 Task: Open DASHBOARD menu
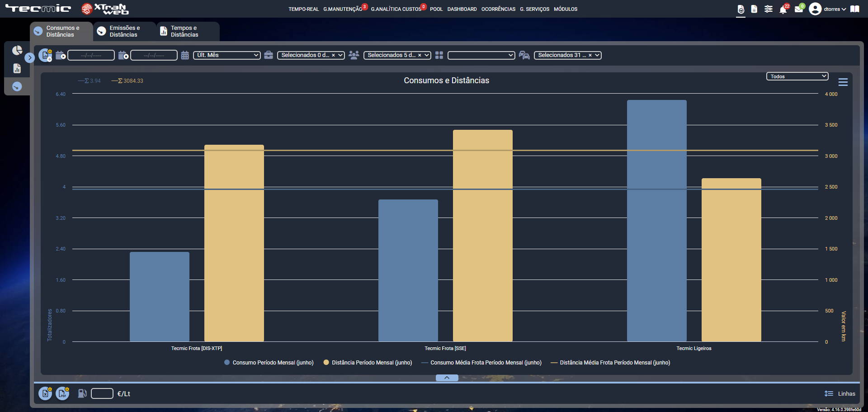coord(462,9)
